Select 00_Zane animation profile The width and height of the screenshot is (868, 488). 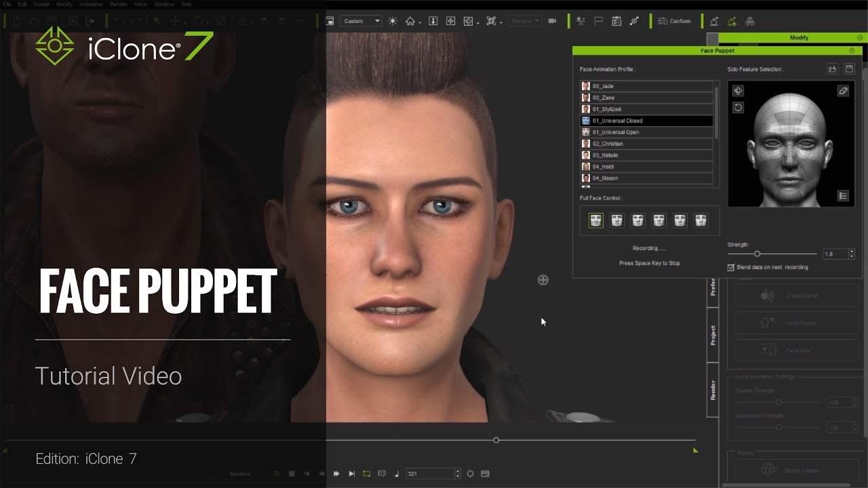pos(647,98)
